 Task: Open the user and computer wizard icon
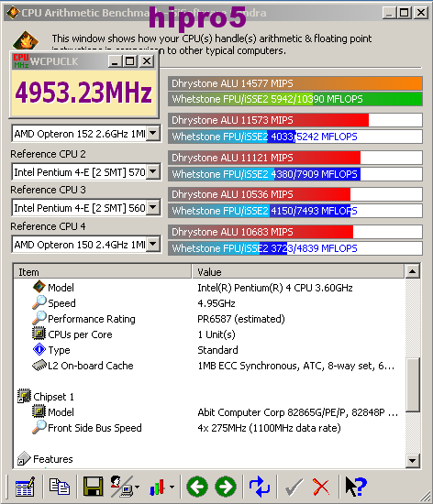(x=122, y=487)
